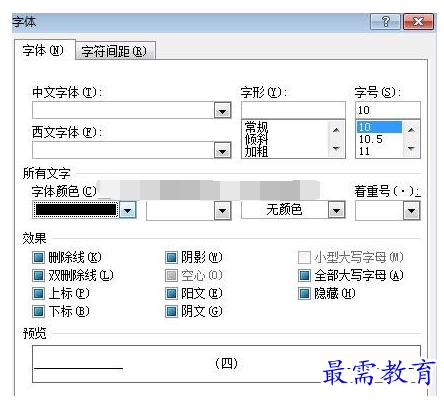Open the 无颜色 underline color dropdown

(x=336, y=210)
